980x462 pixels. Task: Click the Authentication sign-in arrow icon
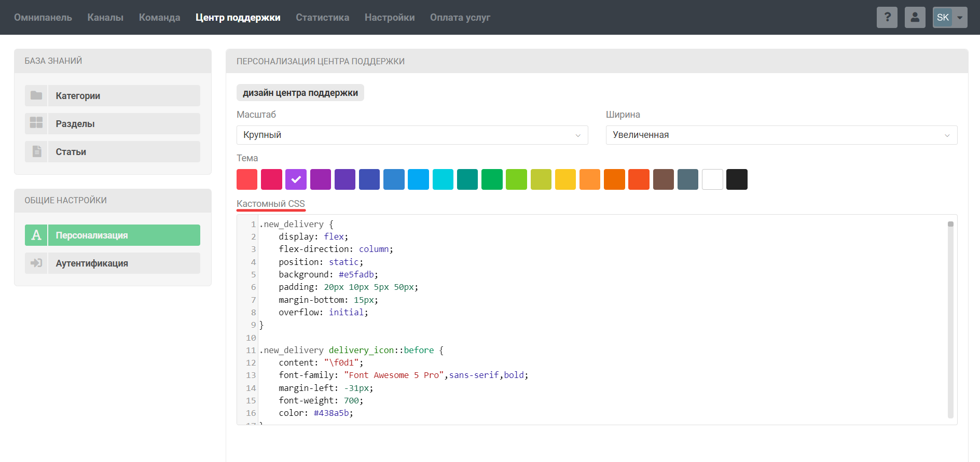pos(36,263)
